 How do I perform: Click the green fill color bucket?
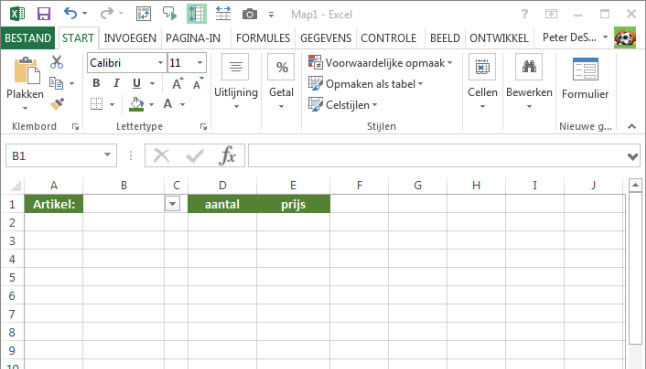point(136,104)
